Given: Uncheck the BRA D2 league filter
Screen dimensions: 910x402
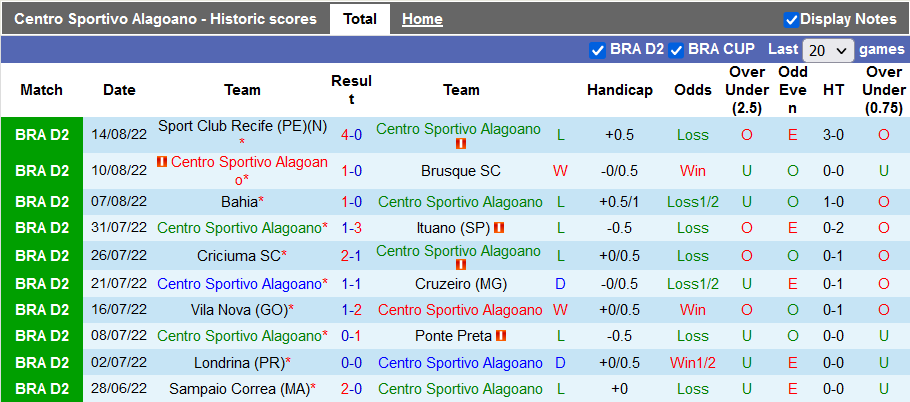Looking at the screenshot, I should tap(598, 49).
